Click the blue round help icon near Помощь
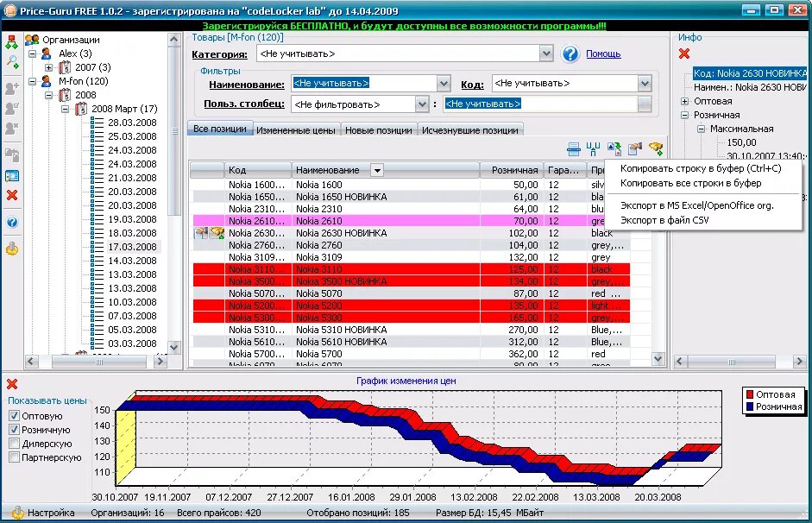Screen dimensions: 812x523 coord(570,54)
